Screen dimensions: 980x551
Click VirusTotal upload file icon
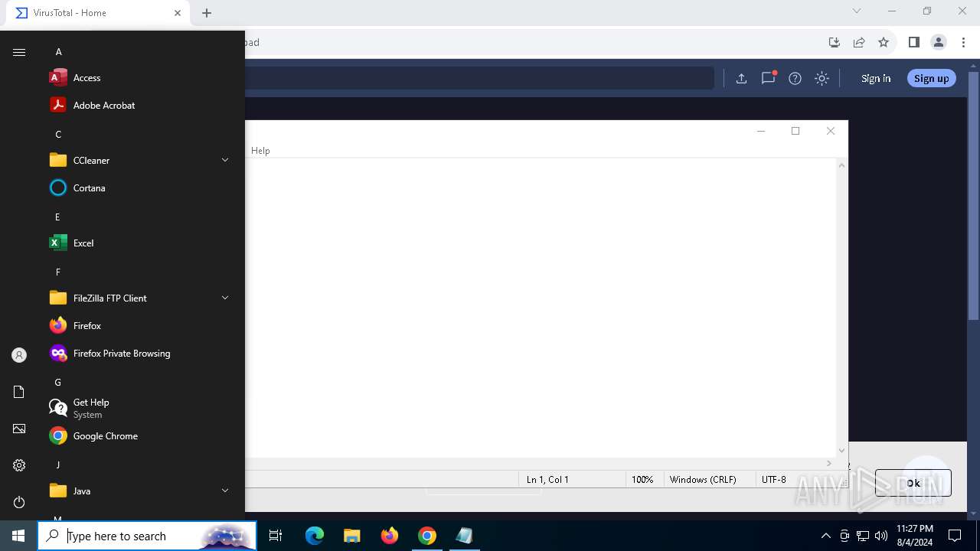point(741,78)
